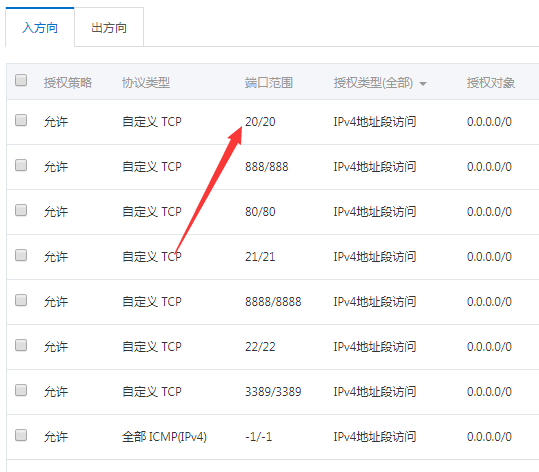Click IPv4地址段访问 in the 21/21 row
Image resolution: width=539 pixels, height=472 pixels.
point(375,257)
